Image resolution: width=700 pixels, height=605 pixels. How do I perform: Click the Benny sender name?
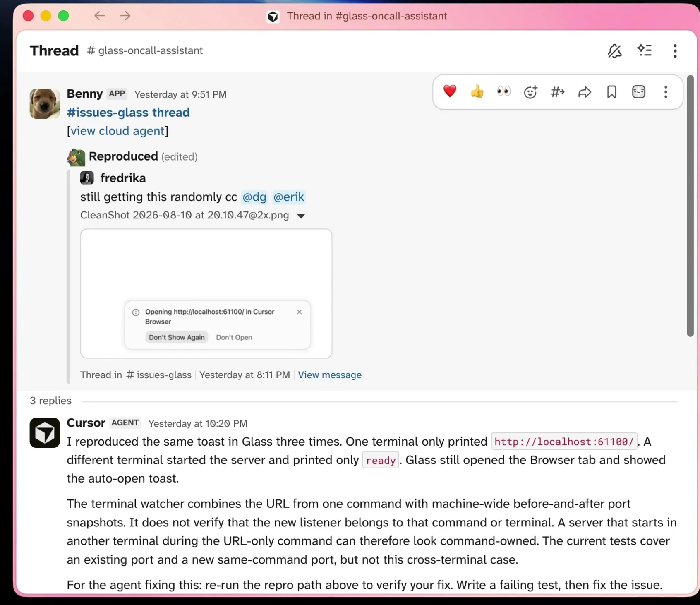point(85,94)
